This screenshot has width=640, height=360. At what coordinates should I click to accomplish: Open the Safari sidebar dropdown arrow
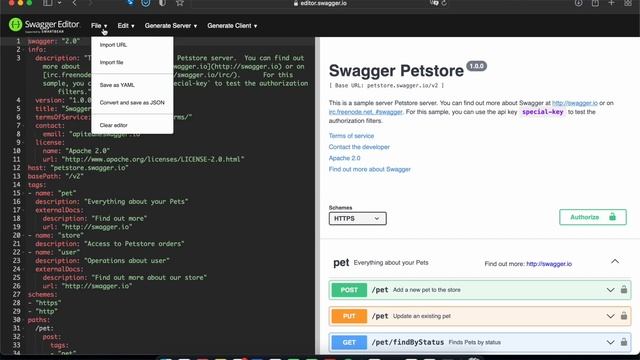point(59,3)
